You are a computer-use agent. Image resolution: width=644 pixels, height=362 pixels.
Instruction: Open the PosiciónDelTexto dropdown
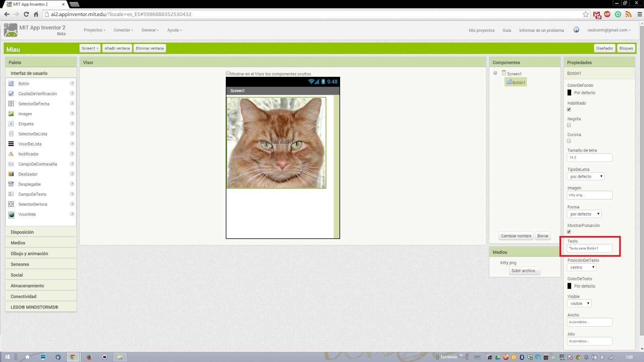point(582,267)
